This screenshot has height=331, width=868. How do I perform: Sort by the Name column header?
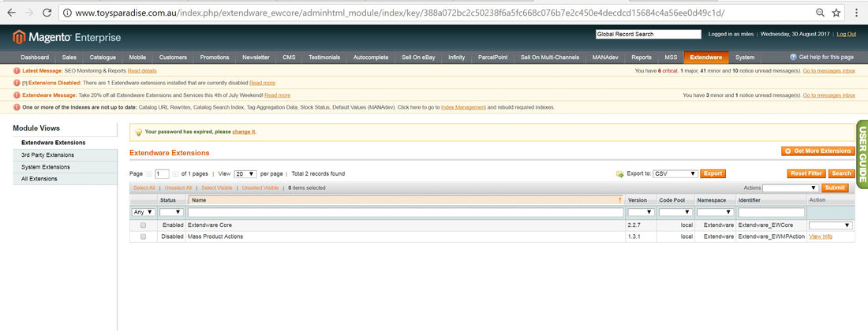pyautogui.click(x=406, y=199)
